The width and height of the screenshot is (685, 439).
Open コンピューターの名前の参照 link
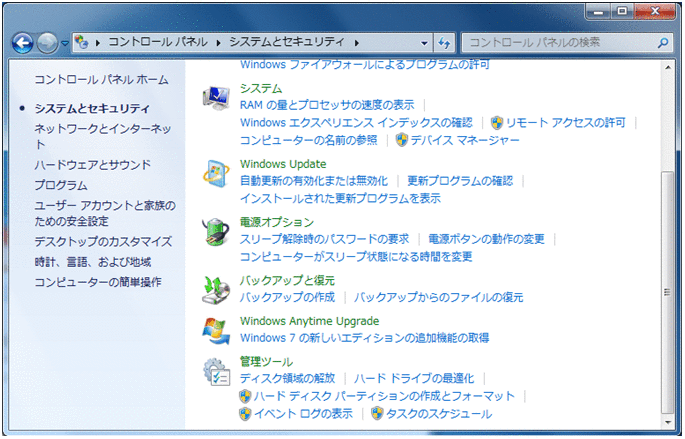(308, 140)
